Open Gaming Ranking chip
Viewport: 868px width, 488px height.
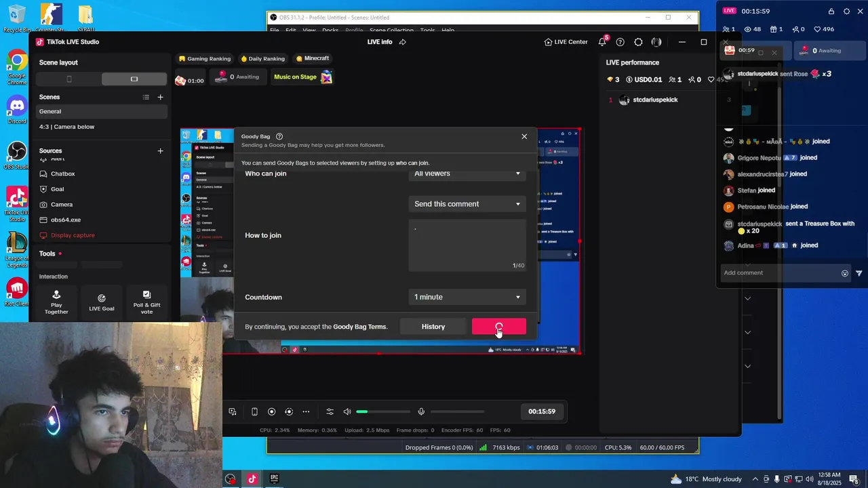point(205,58)
